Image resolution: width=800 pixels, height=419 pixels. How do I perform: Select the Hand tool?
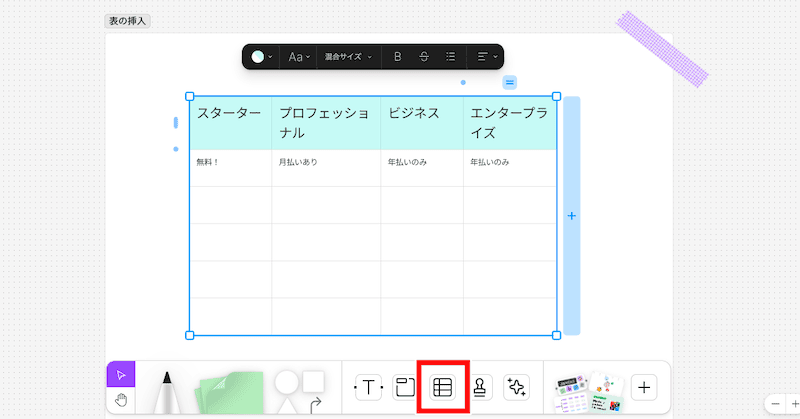tap(120, 401)
